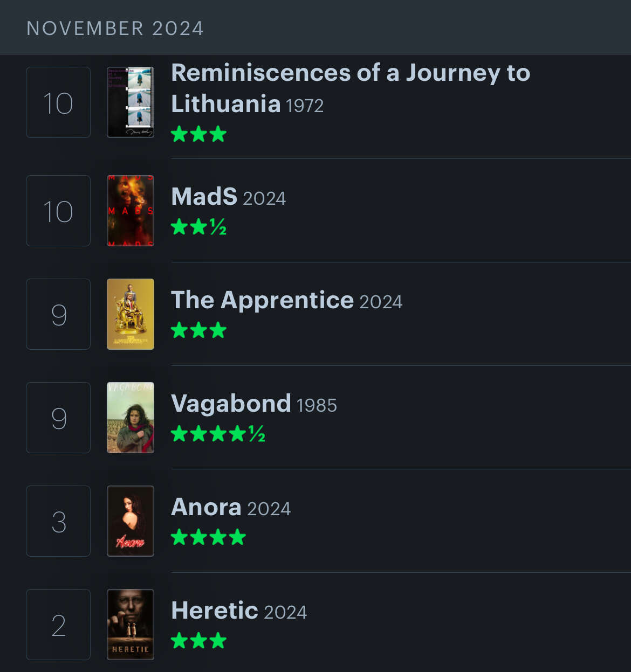Viewport: 631px width, 672px height.
Task: Open The Apprentice title link
Action: (x=262, y=300)
